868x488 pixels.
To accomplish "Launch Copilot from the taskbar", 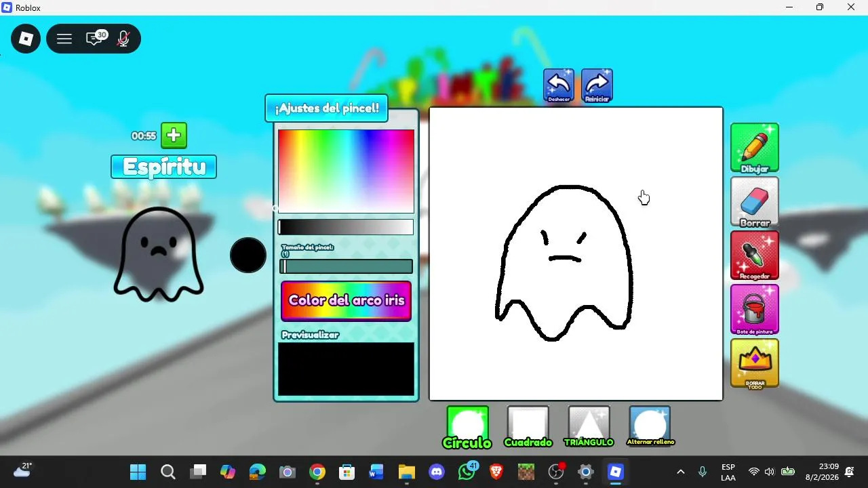I will [228, 472].
